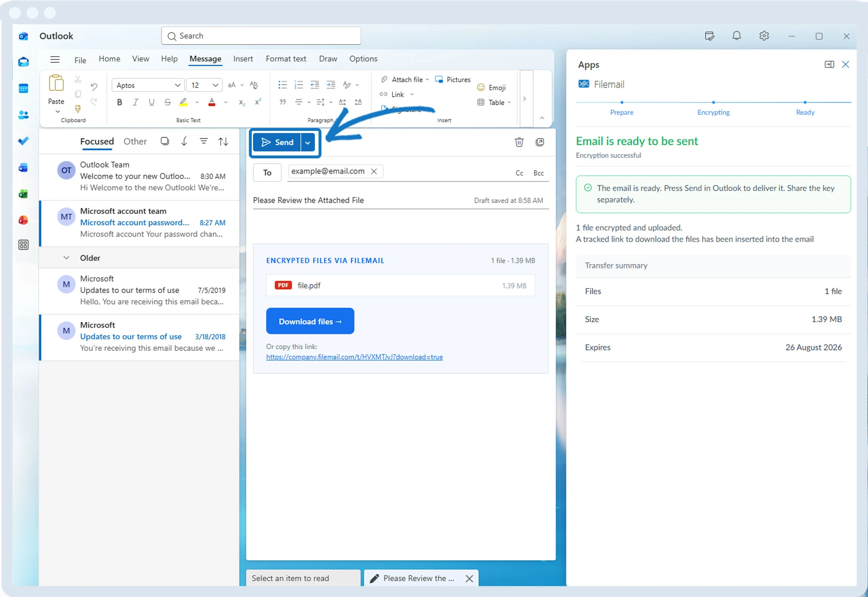This screenshot has height=597, width=868.
Task: Collapse the ribbon with the up chevron
Action: point(542,118)
